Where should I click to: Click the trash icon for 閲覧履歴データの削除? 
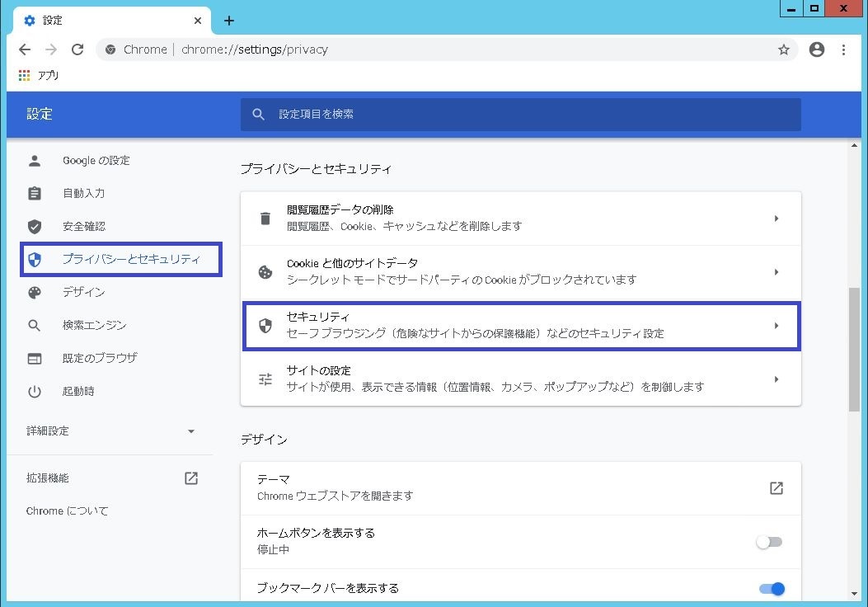click(x=265, y=219)
